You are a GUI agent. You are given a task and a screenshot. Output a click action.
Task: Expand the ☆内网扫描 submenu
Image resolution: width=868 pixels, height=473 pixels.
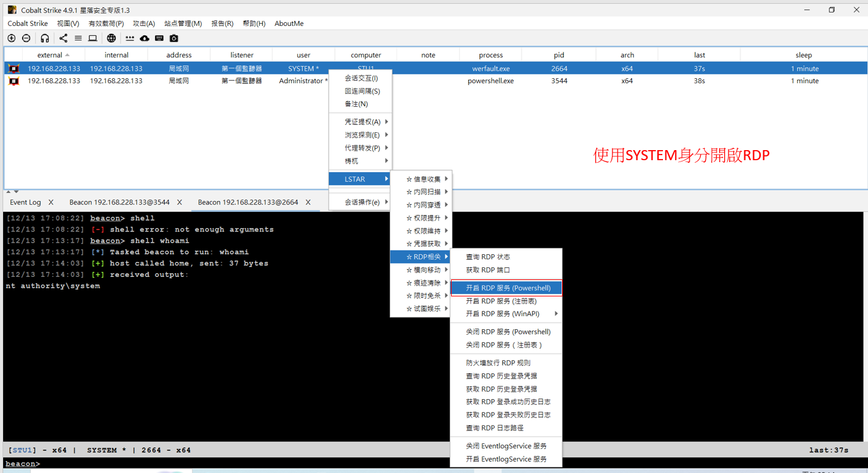click(x=421, y=192)
